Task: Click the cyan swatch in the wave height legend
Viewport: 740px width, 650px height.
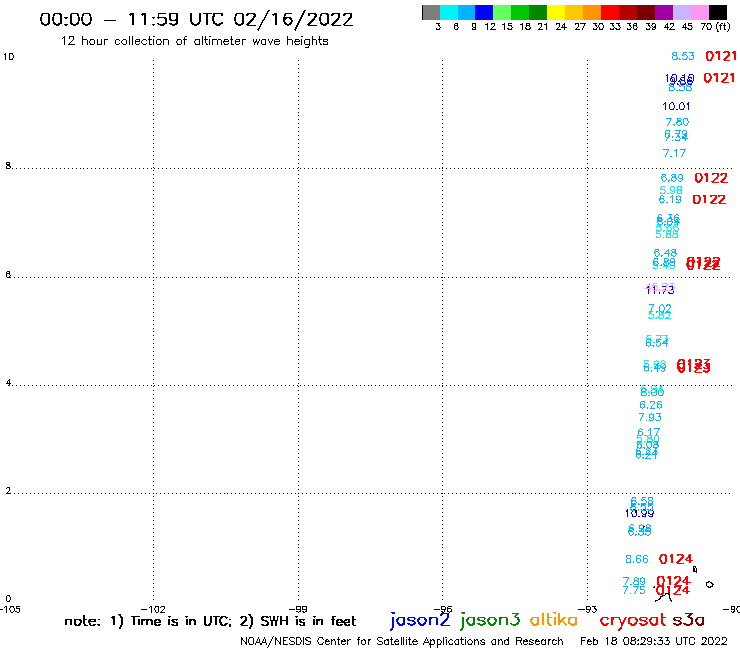Action: (x=449, y=12)
